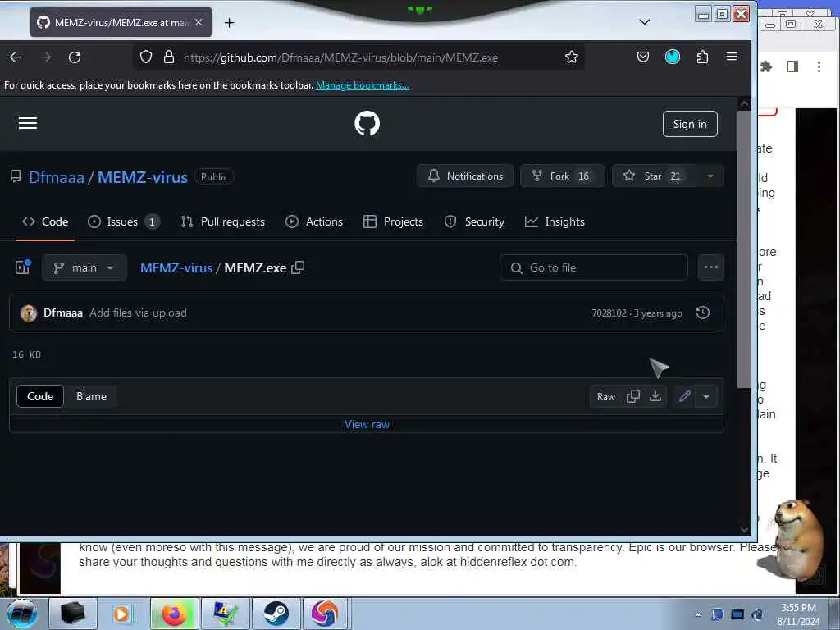Viewport: 840px width, 630px height.
Task: Show hidden system tray icons arrow
Action: tap(697, 614)
